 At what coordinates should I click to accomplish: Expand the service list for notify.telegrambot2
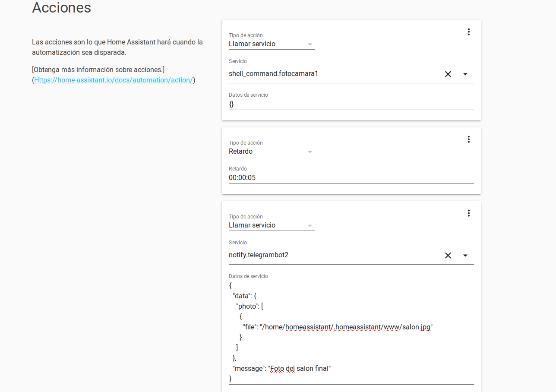[465, 256]
